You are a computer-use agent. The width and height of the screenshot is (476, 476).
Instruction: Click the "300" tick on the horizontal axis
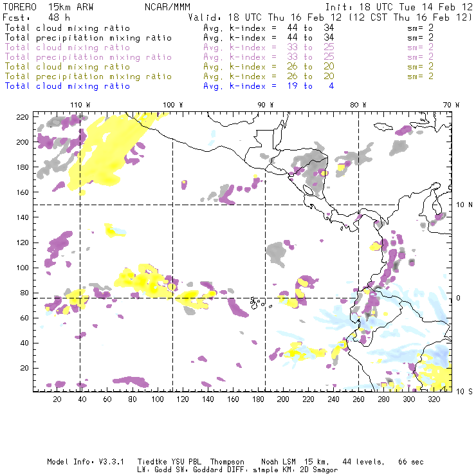pos(409,399)
